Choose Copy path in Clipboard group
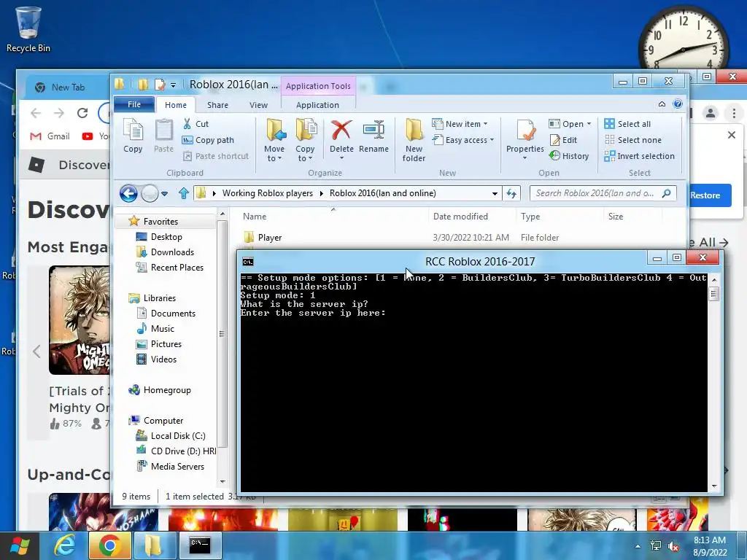This screenshot has height=560, width=747. click(208, 140)
